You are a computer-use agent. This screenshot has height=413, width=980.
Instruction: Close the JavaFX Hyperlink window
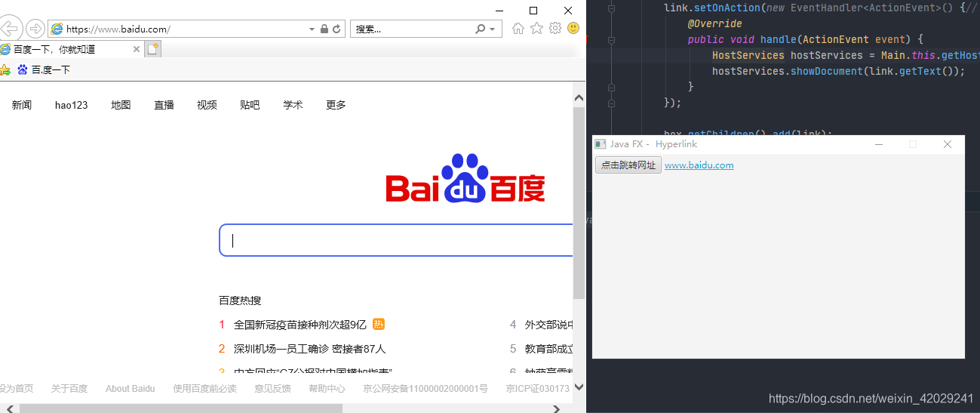(948, 144)
